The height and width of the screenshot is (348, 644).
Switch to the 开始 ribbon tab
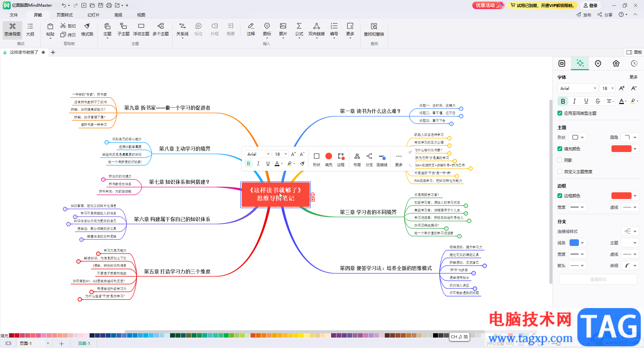coord(38,15)
